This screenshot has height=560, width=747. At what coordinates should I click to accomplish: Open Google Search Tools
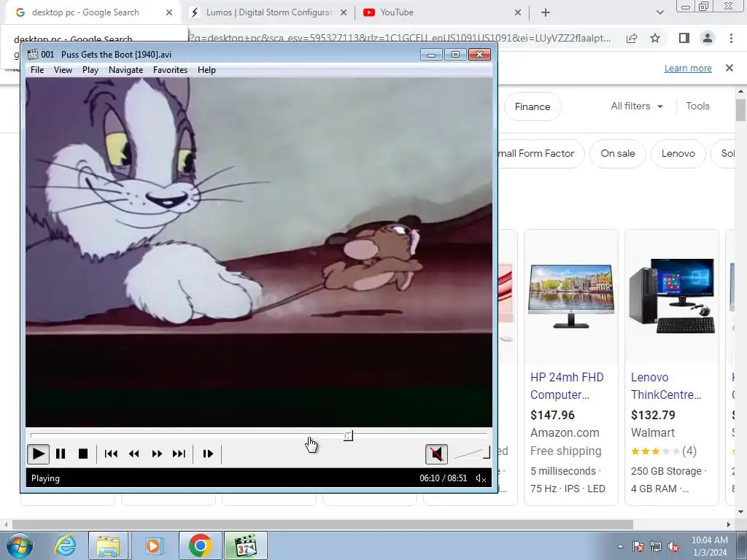click(697, 106)
